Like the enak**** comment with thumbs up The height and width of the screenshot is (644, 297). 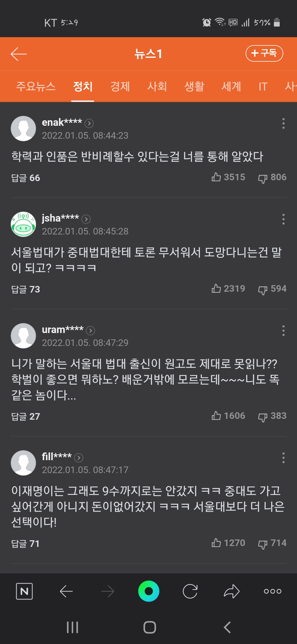[216, 177]
